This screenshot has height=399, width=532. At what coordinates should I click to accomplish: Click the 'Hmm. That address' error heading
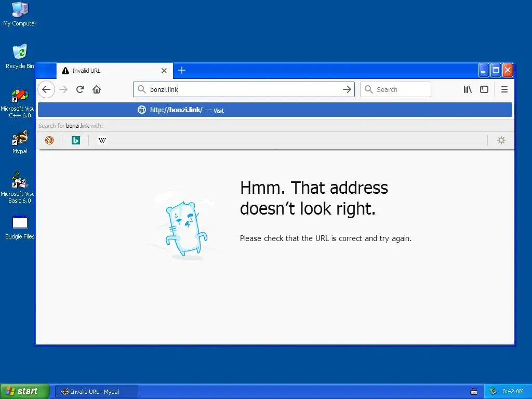(x=314, y=198)
